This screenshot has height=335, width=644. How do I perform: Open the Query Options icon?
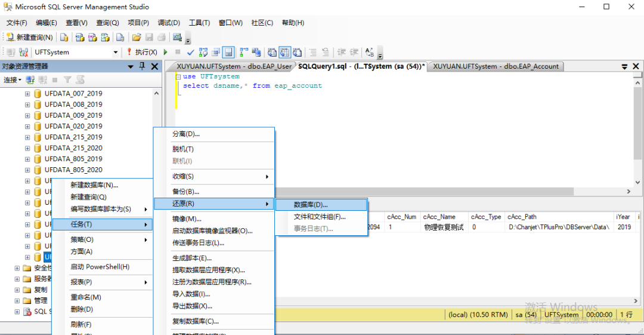[x=216, y=53]
